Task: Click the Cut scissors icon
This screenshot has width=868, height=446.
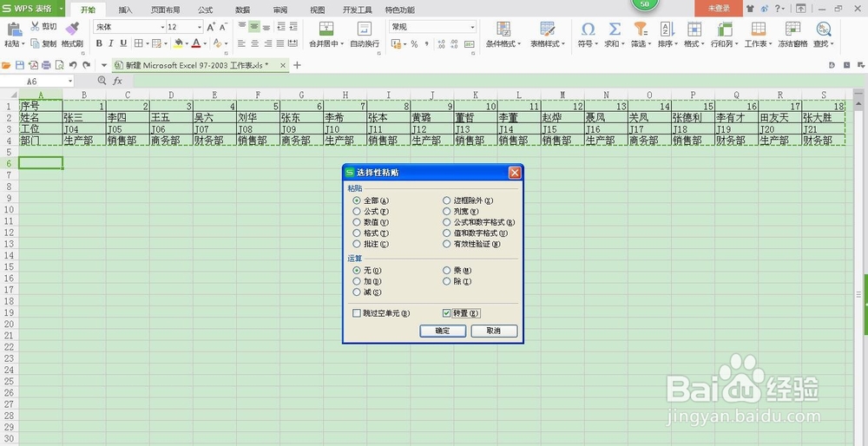Action: [35, 27]
